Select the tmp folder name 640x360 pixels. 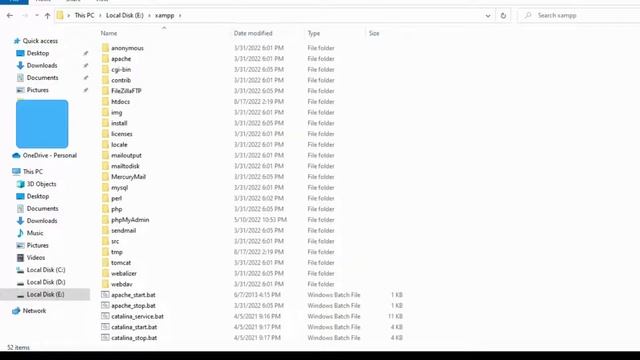click(117, 252)
